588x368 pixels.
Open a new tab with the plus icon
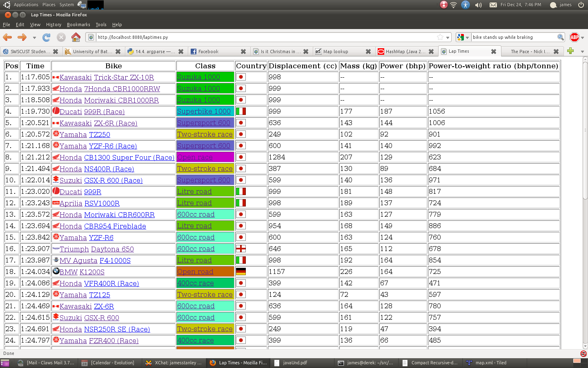pos(570,51)
